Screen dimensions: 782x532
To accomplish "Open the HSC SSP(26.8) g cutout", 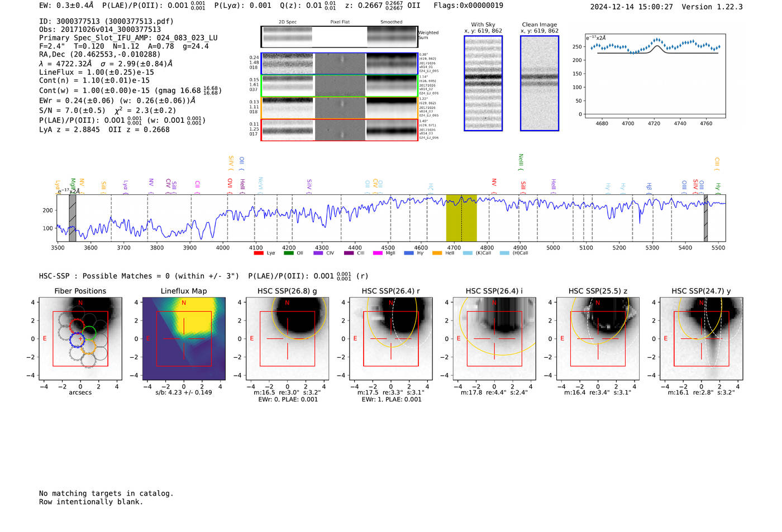I will click(x=287, y=339).
